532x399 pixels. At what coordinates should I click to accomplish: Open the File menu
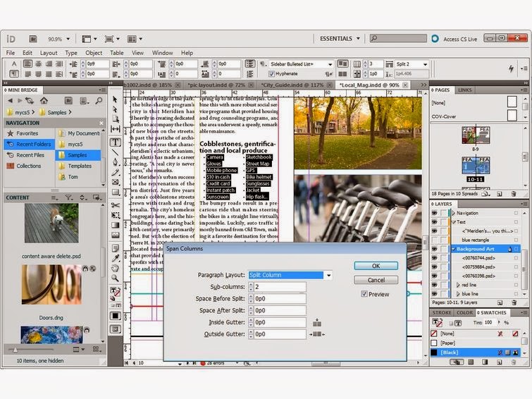[x=11, y=53]
